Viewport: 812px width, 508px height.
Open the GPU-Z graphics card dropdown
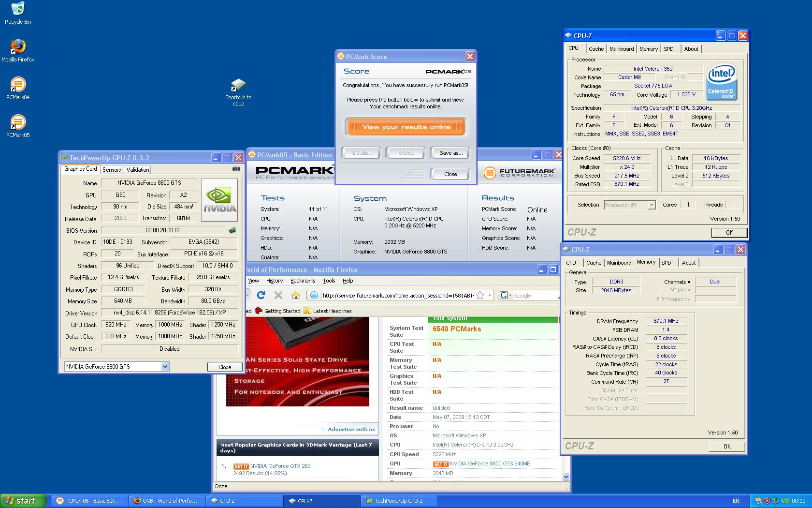[165, 367]
